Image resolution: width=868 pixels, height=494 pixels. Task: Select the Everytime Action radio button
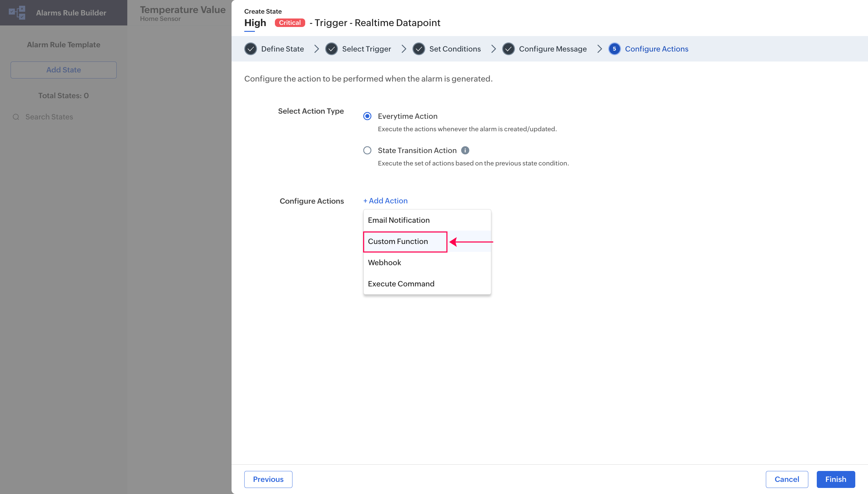(x=367, y=116)
